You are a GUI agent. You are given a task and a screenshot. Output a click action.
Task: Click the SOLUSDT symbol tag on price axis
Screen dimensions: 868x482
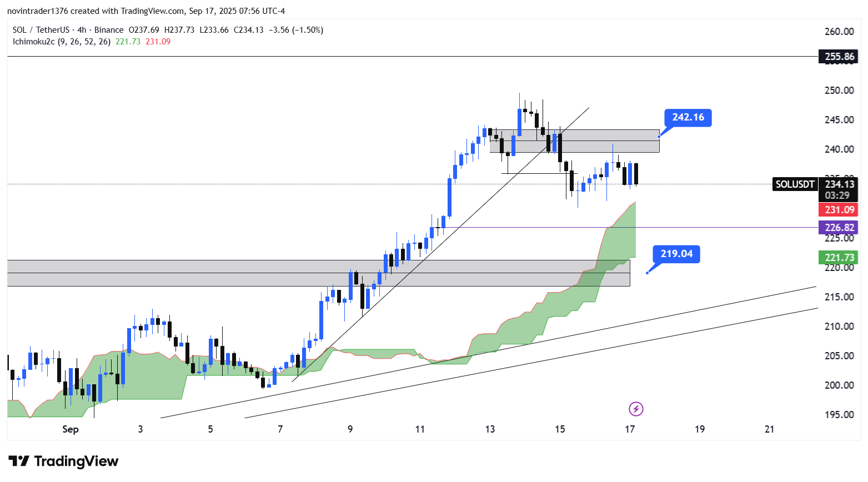[795, 184]
